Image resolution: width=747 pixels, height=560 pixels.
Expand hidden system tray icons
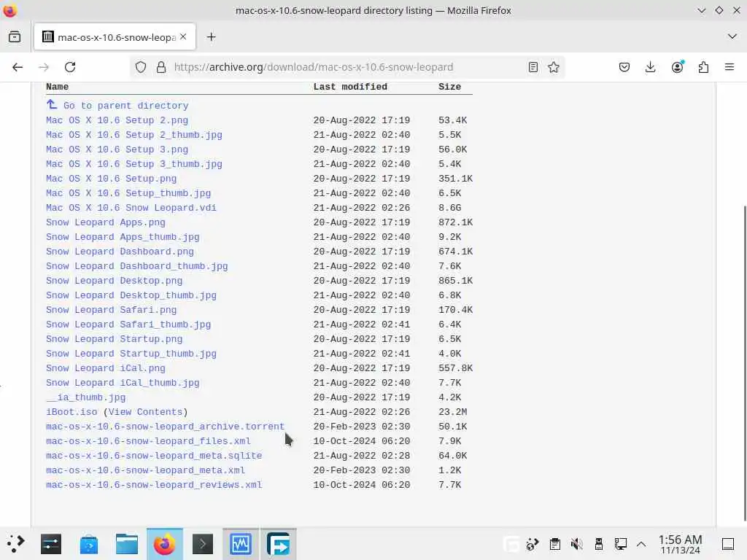click(x=641, y=544)
